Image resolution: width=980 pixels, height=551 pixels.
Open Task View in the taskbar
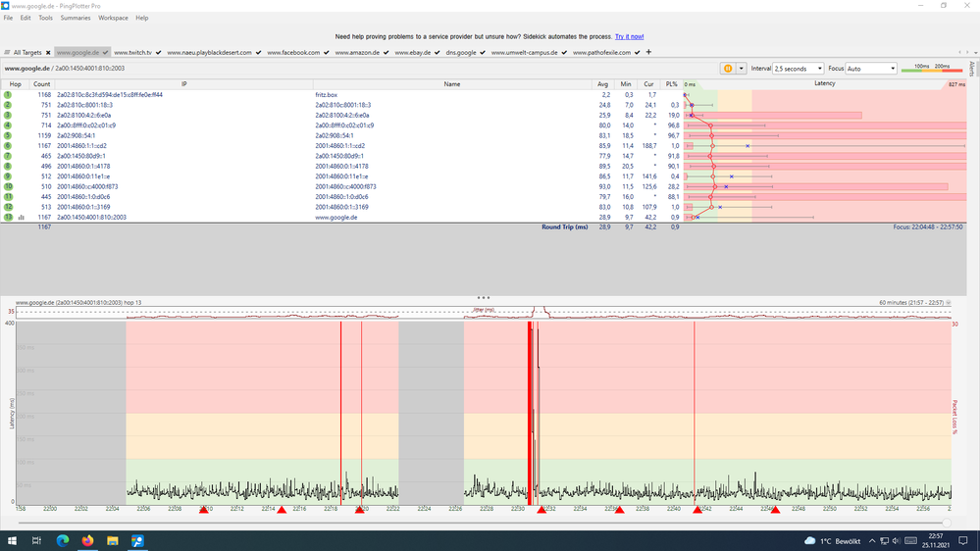36,540
